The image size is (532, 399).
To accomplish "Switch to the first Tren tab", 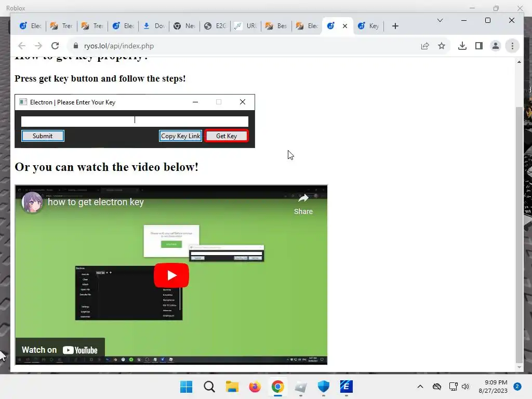I will pos(61,26).
